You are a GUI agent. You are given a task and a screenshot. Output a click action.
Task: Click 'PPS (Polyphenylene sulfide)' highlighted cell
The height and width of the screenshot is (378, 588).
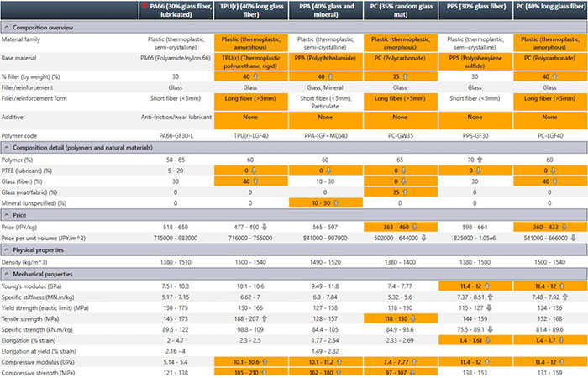tap(475, 62)
